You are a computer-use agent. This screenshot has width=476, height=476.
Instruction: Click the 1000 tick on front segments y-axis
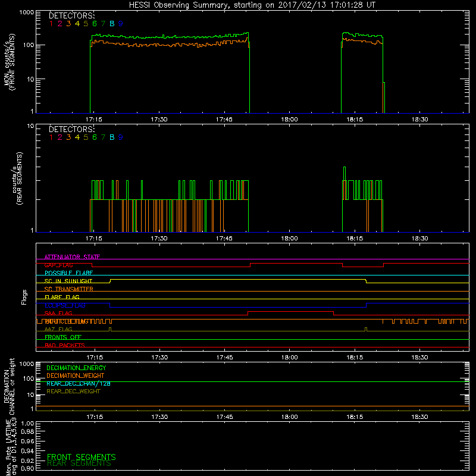pyautogui.click(x=27, y=12)
